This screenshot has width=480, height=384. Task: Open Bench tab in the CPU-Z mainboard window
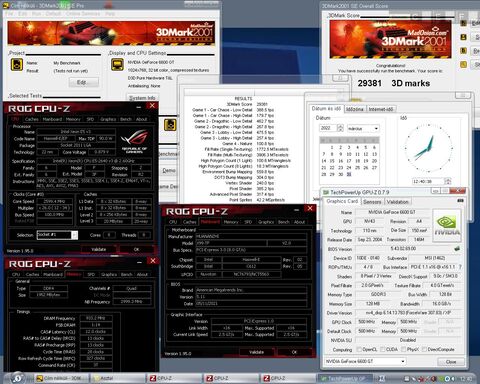click(284, 222)
